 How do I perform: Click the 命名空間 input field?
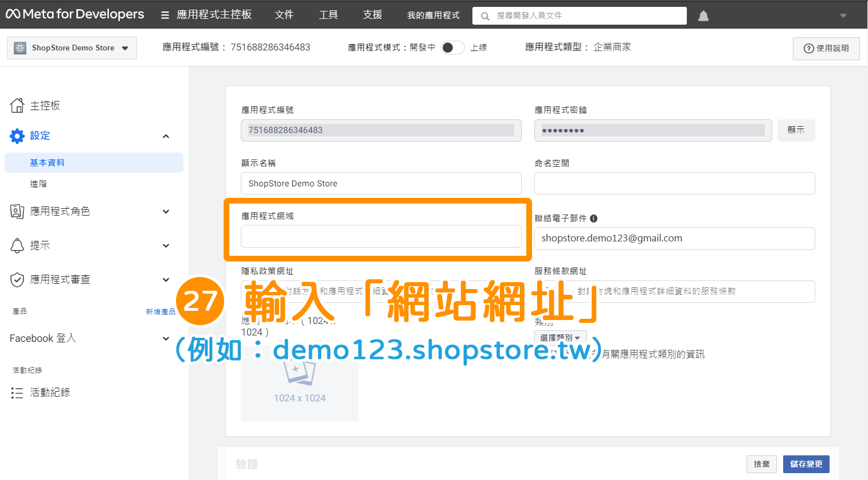click(675, 184)
